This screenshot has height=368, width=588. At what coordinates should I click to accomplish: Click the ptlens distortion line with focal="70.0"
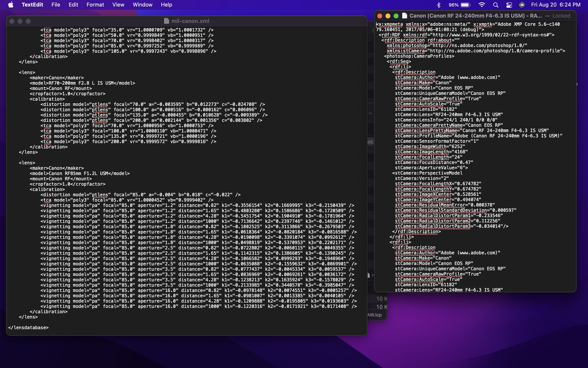(x=153, y=104)
